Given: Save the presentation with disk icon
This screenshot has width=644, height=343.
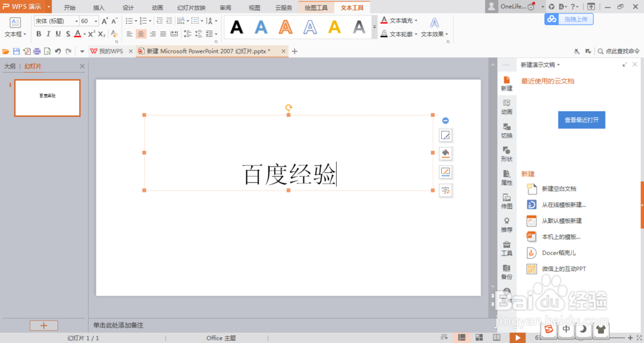Looking at the screenshot, I should (x=17, y=51).
